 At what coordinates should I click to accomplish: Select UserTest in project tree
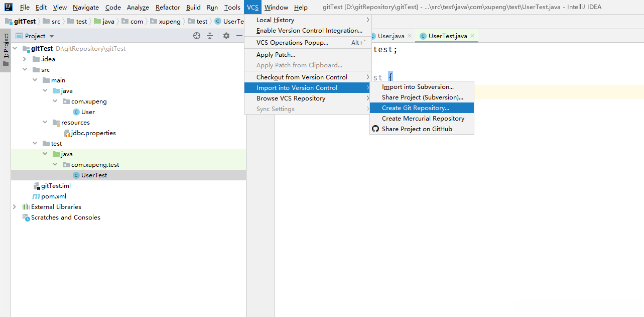click(94, 175)
